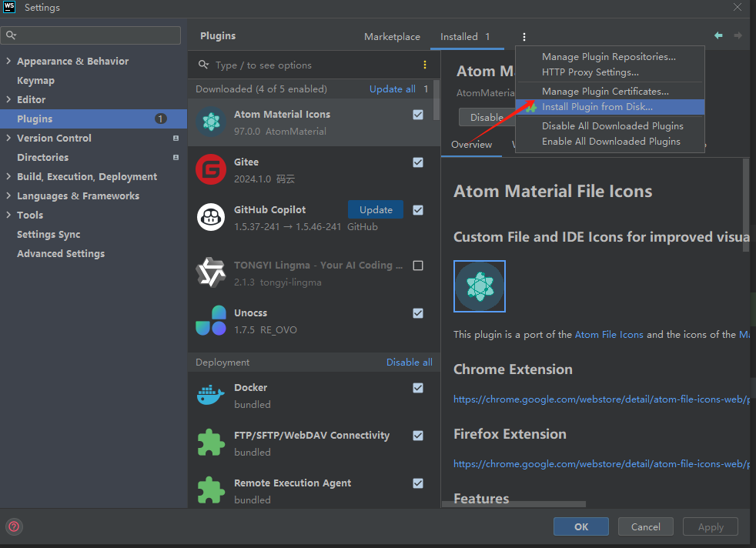The height and width of the screenshot is (548, 756).
Task: Toggle the GitHub Copilot plugin checkbox
Action: pyautogui.click(x=418, y=210)
